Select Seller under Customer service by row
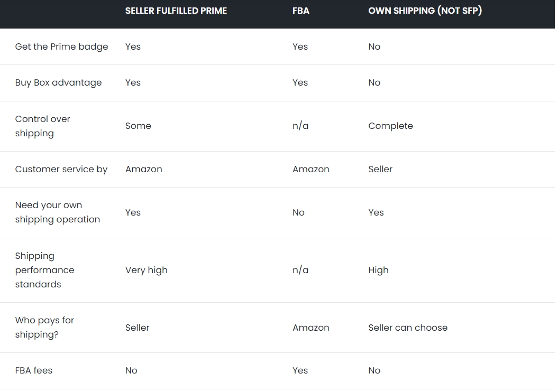Viewport: 558px width, 392px height. pos(380,169)
